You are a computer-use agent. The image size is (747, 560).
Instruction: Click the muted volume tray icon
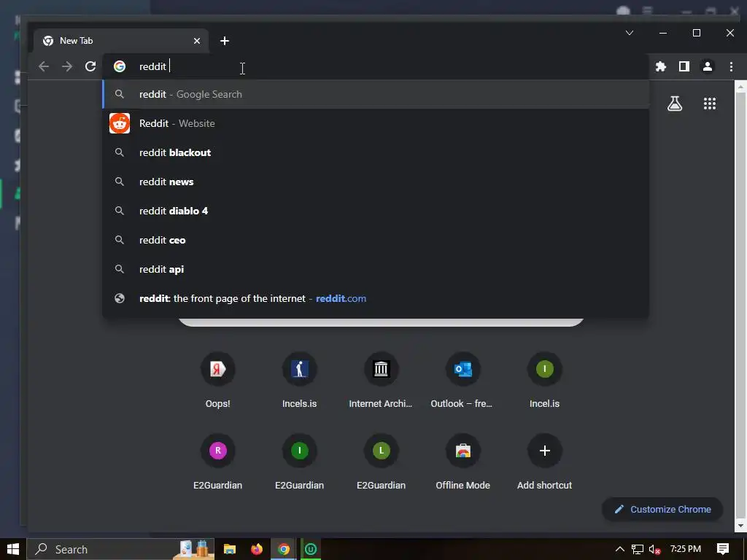click(x=654, y=550)
